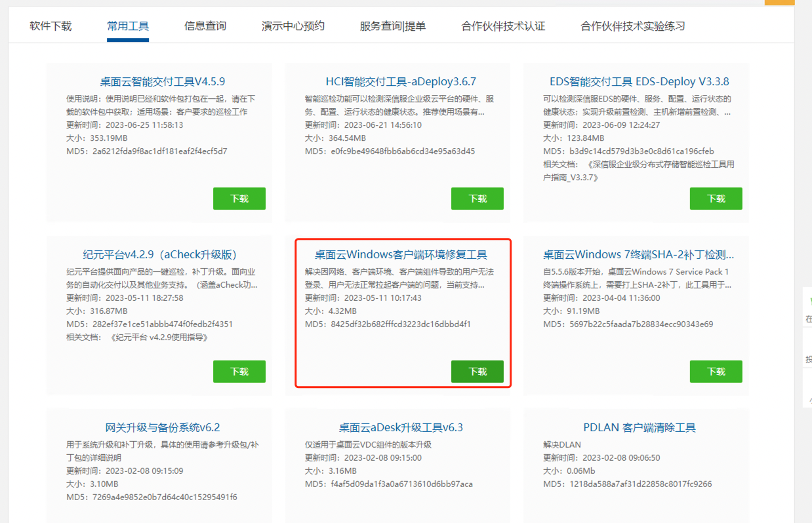Image resolution: width=812 pixels, height=523 pixels.
Task: Switch to the 合作伙伴技术认证 tab
Action: [503, 26]
